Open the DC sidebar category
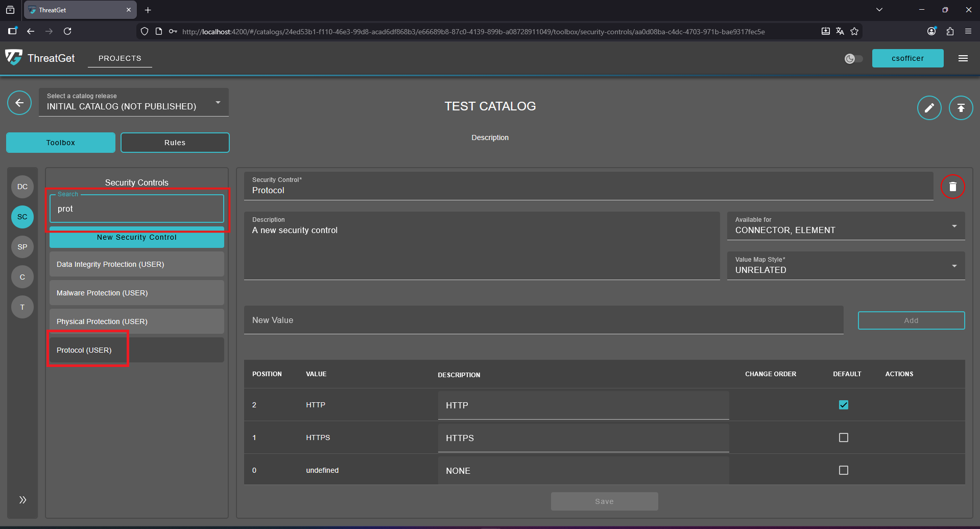 tap(22, 187)
